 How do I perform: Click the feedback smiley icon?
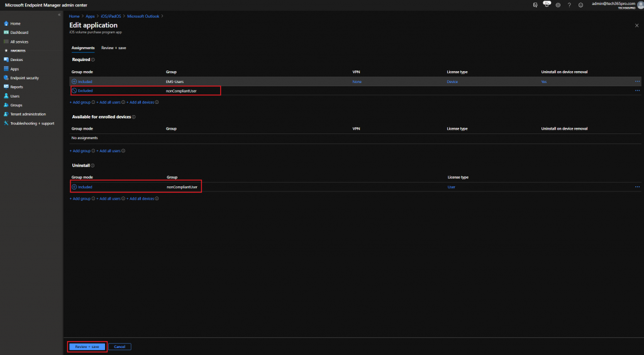coord(580,5)
